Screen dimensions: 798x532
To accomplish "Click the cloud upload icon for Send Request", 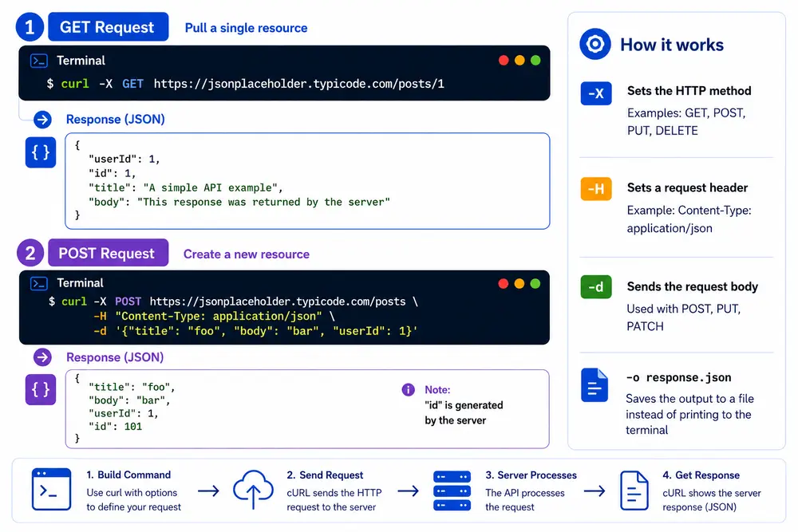I will 253,489.
